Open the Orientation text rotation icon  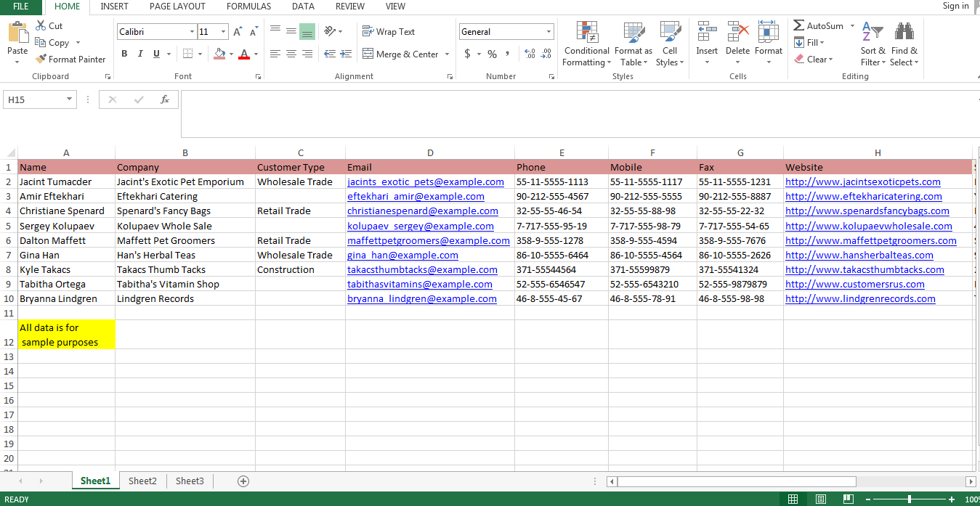point(330,31)
